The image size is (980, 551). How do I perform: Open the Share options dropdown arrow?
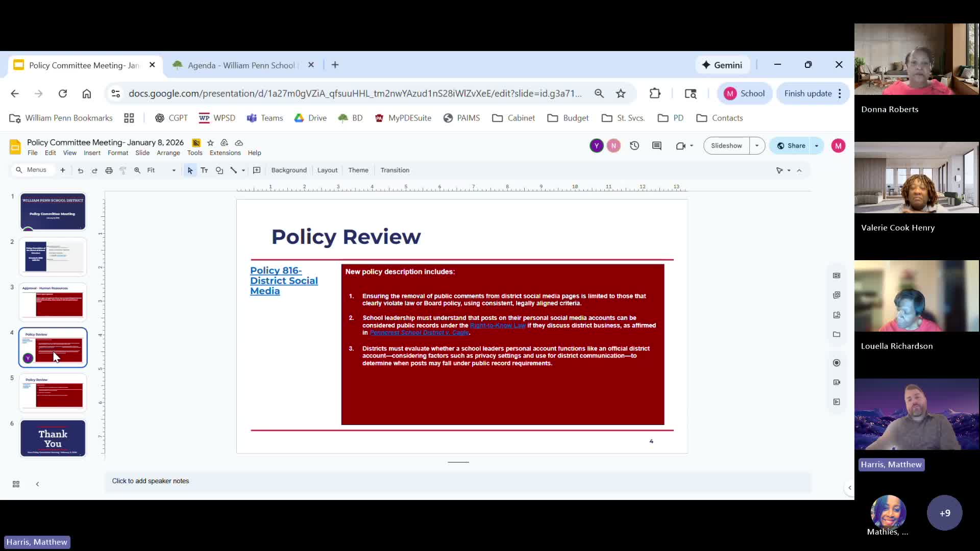(x=817, y=146)
